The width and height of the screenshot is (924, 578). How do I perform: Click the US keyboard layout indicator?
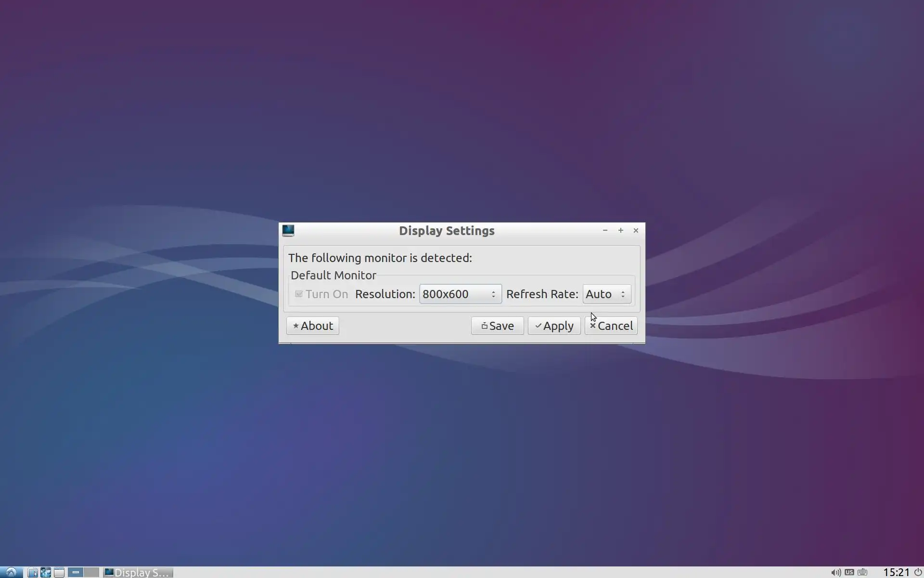click(x=849, y=572)
